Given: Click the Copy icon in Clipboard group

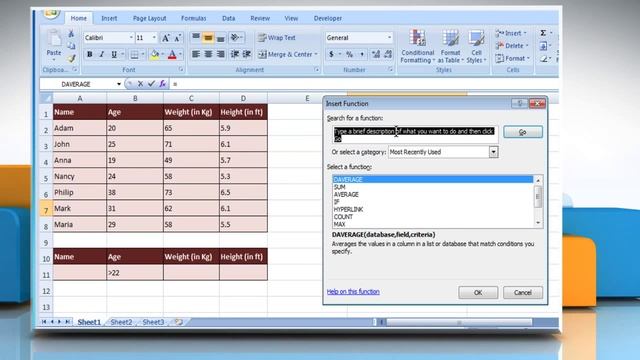Looking at the screenshot, I should coord(71,46).
